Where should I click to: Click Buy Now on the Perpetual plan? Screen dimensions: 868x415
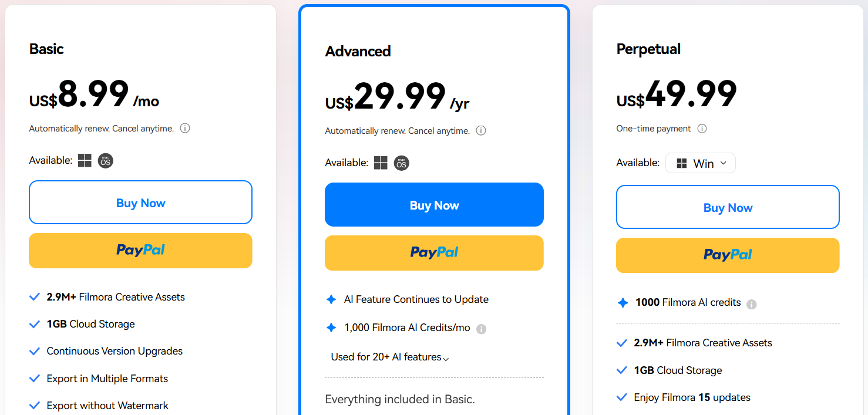pyautogui.click(x=728, y=207)
